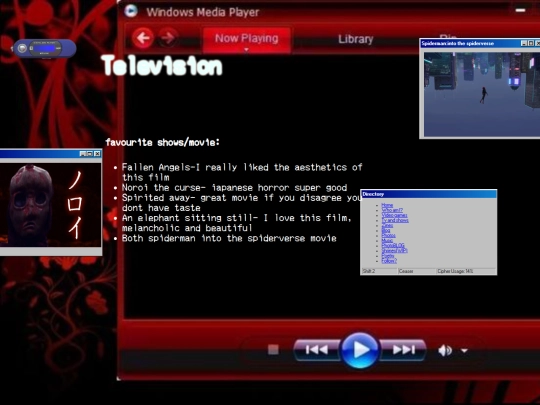The height and width of the screenshot is (405, 540).
Task: Click the Noroi mask image thumbnail
Action: click(51, 205)
